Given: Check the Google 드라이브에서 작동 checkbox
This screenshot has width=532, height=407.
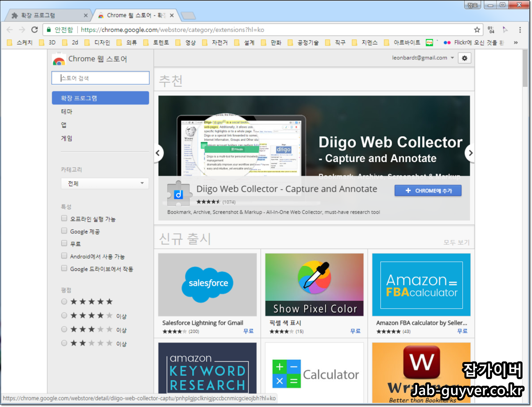Looking at the screenshot, I should [x=64, y=268].
